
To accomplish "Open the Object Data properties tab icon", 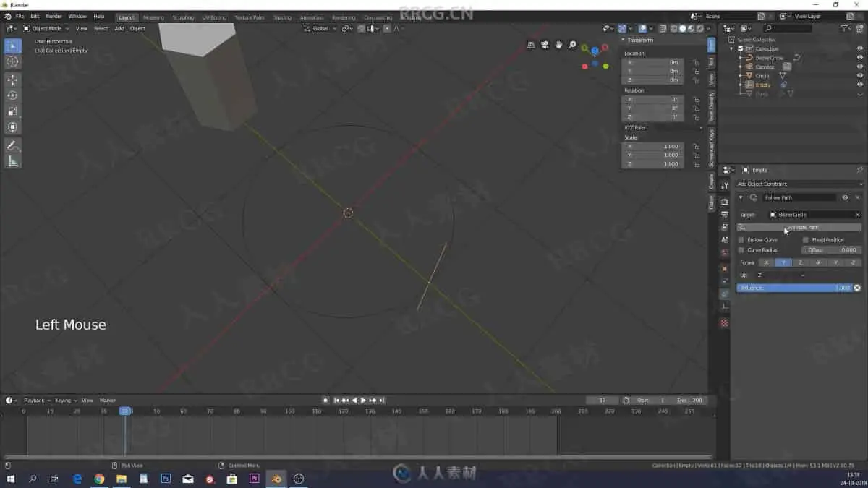I will click(x=724, y=309).
